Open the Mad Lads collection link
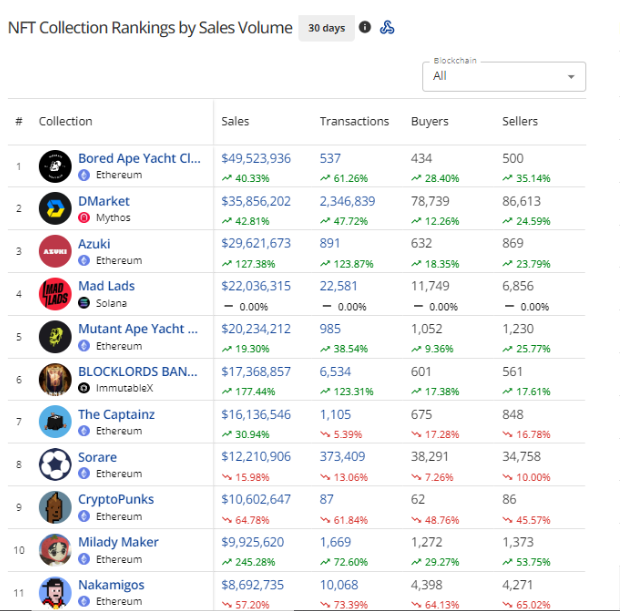 tap(106, 286)
